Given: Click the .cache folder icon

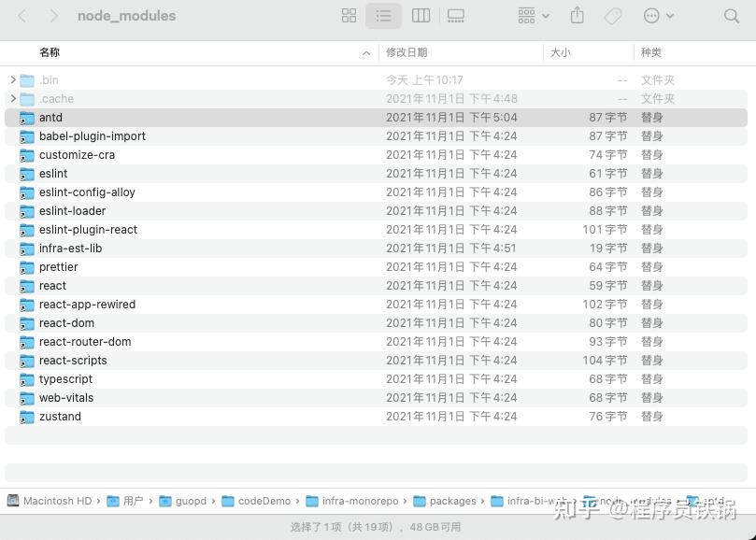Looking at the screenshot, I should pyautogui.click(x=27, y=99).
